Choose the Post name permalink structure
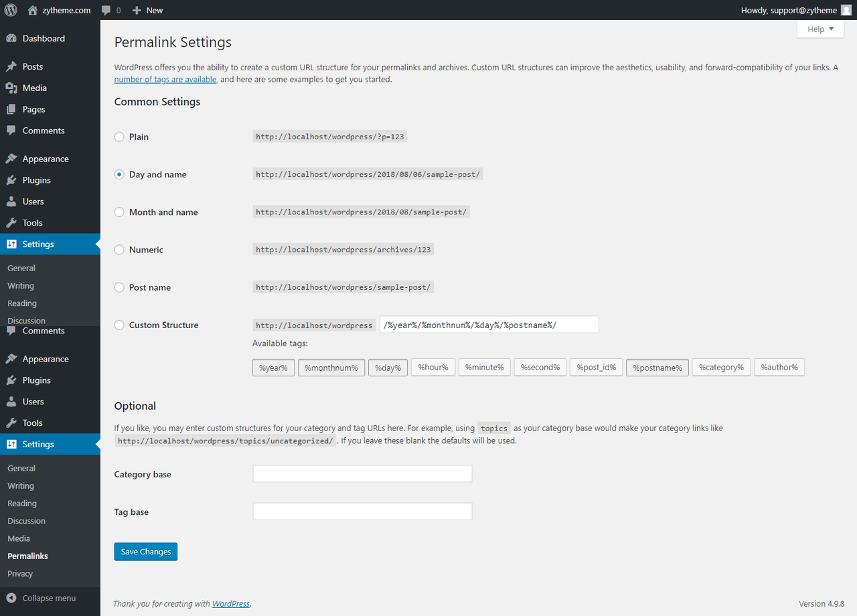This screenshot has height=616, width=857. pyautogui.click(x=119, y=287)
